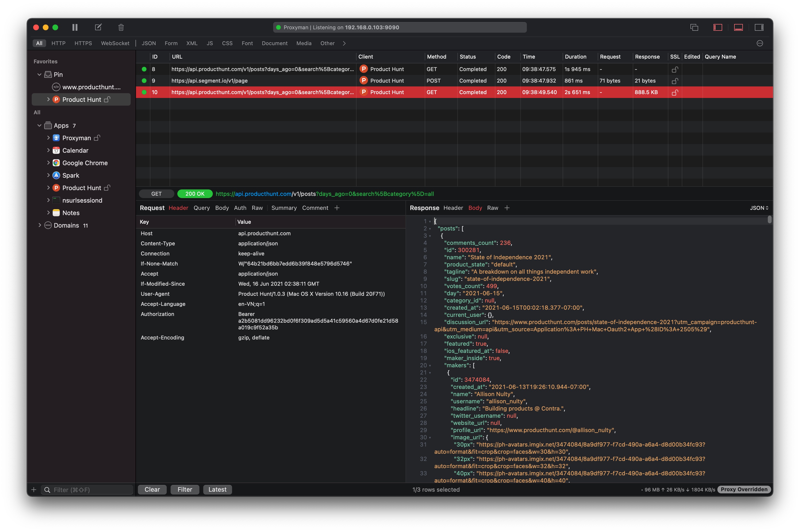Collapse the Apps group

(x=39, y=125)
